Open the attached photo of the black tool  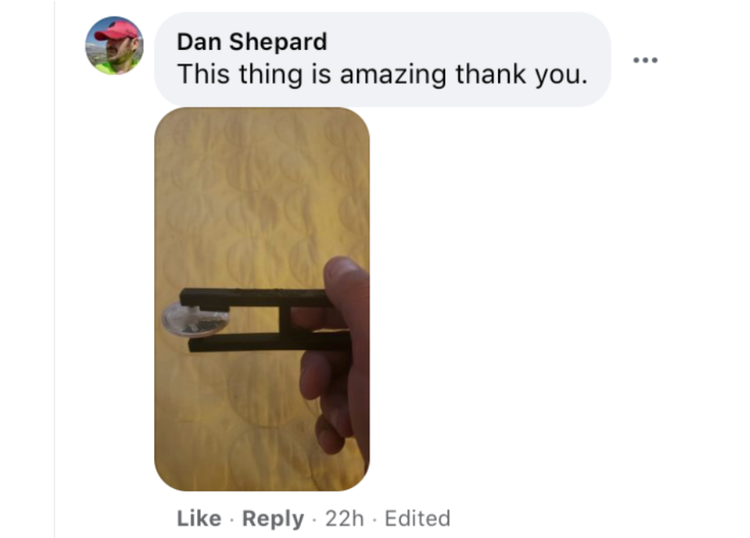tap(262, 299)
